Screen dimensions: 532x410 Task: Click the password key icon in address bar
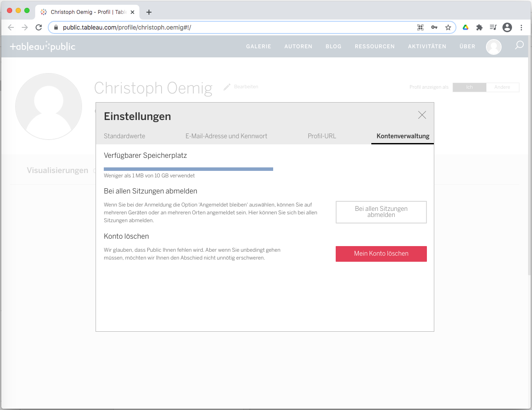click(434, 27)
